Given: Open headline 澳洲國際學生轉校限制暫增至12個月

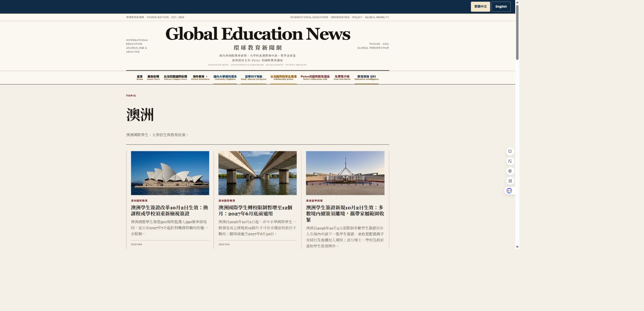Looking at the screenshot, I should click(255, 210).
